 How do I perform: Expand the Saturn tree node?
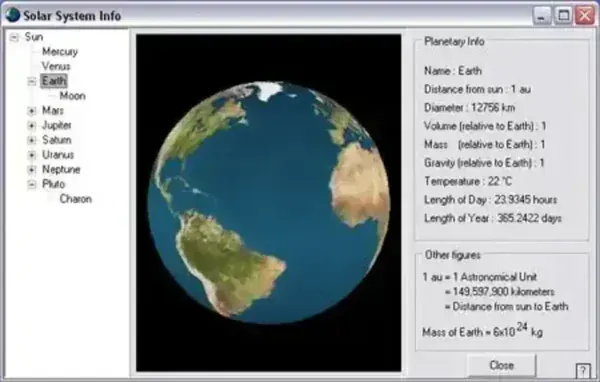(32, 140)
